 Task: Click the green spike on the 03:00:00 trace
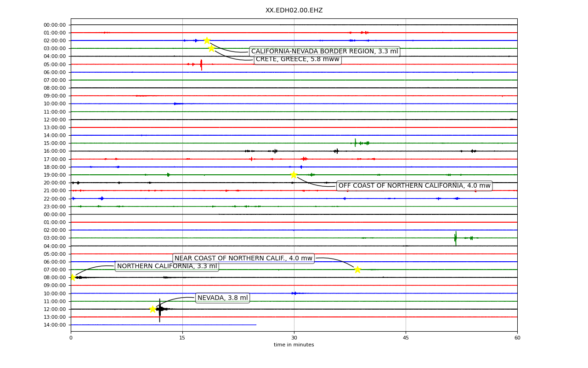tap(456, 238)
